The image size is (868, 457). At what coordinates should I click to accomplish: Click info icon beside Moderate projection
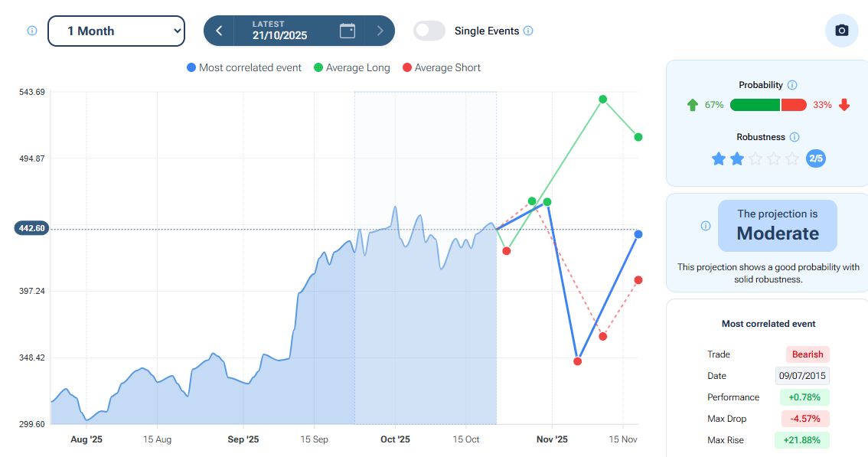706,226
